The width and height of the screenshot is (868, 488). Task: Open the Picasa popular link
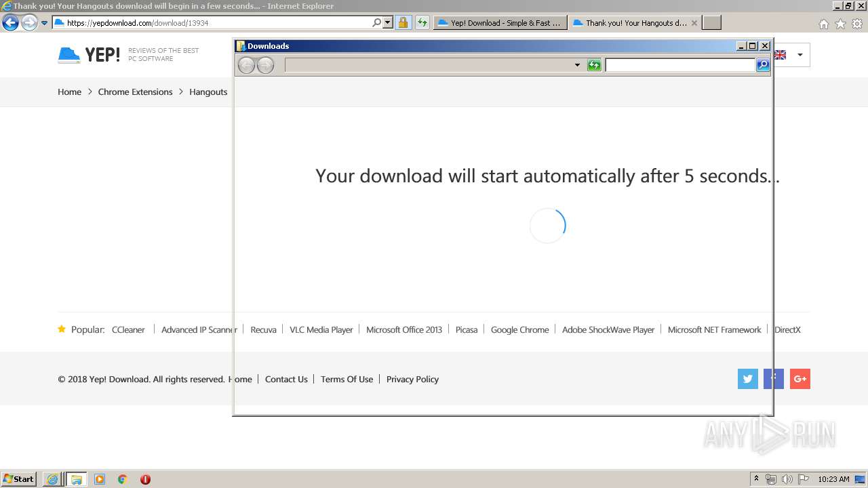point(467,329)
